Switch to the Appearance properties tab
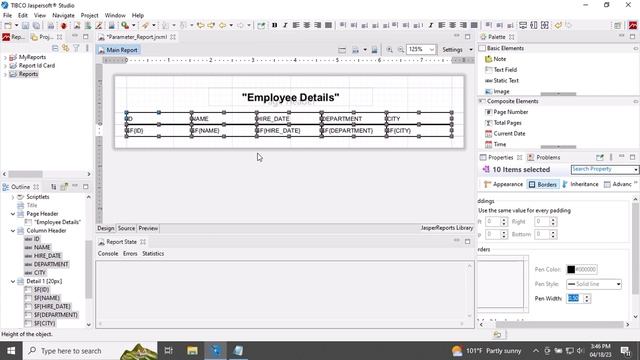This screenshot has height=360, width=640. click(503, 184)
